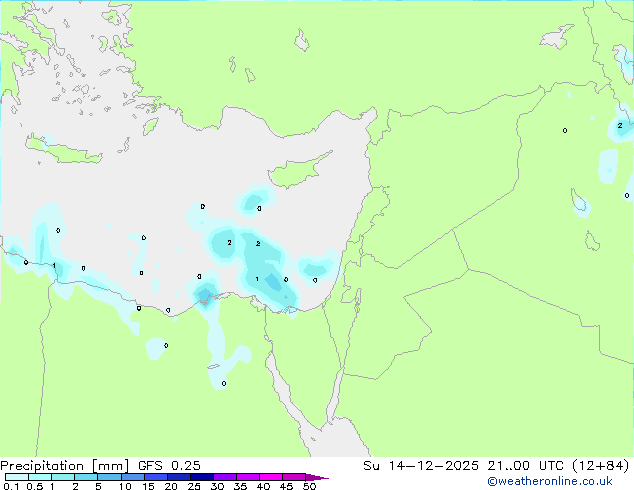Click the 'Precipitation [mm]' title text
Screen dimensions: 634x490
pyautogui.click(x=65, y=466)
